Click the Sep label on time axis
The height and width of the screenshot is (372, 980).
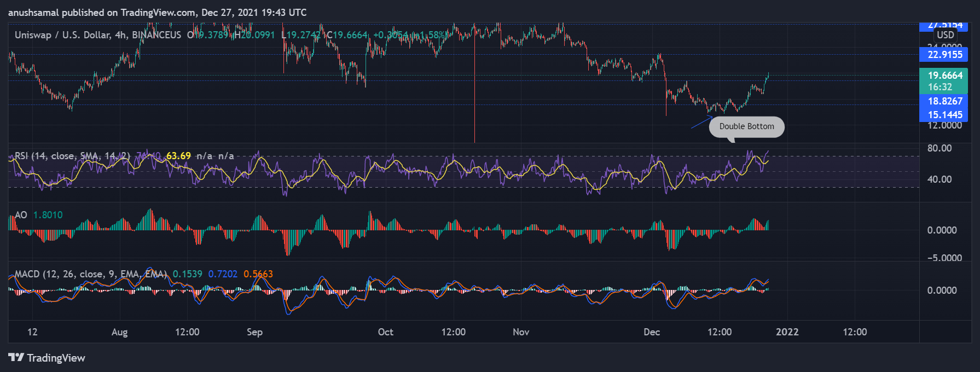254,332
